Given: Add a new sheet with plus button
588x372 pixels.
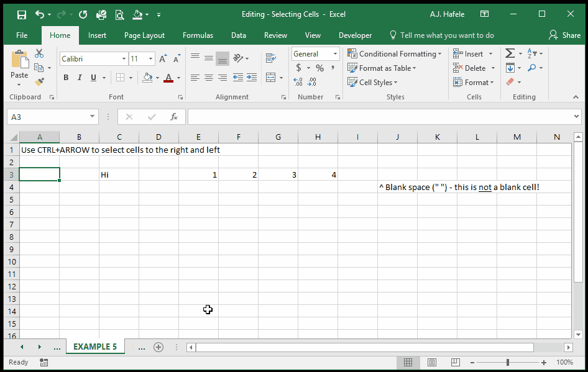Looking at the screenshot, I should (158, 347).
